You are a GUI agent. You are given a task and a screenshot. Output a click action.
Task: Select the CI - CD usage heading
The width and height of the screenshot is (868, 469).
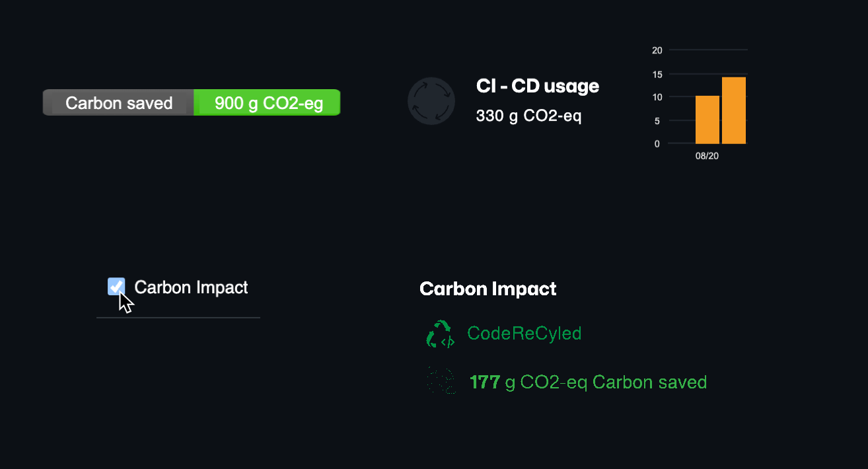coord(537,86)
